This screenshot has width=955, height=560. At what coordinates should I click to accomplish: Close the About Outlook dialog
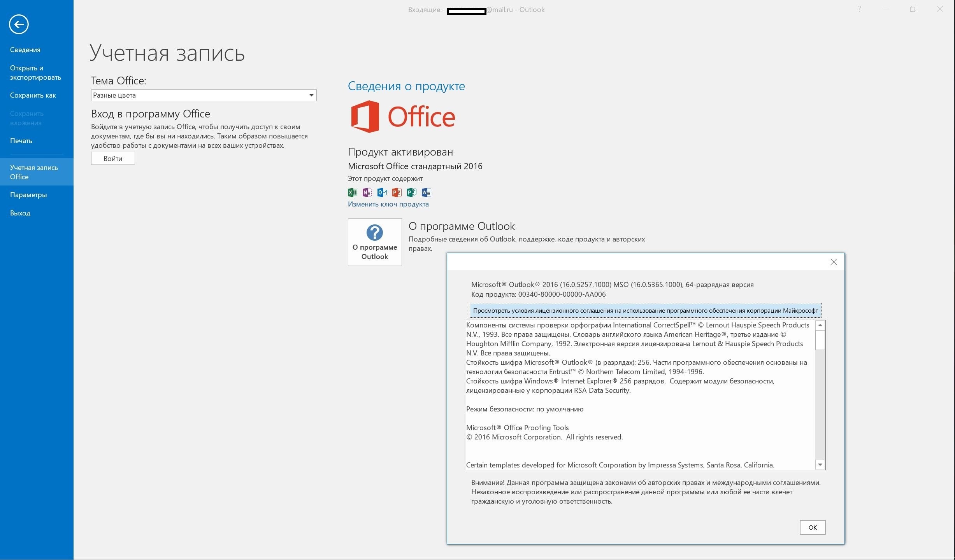click(x=834, y=262)
